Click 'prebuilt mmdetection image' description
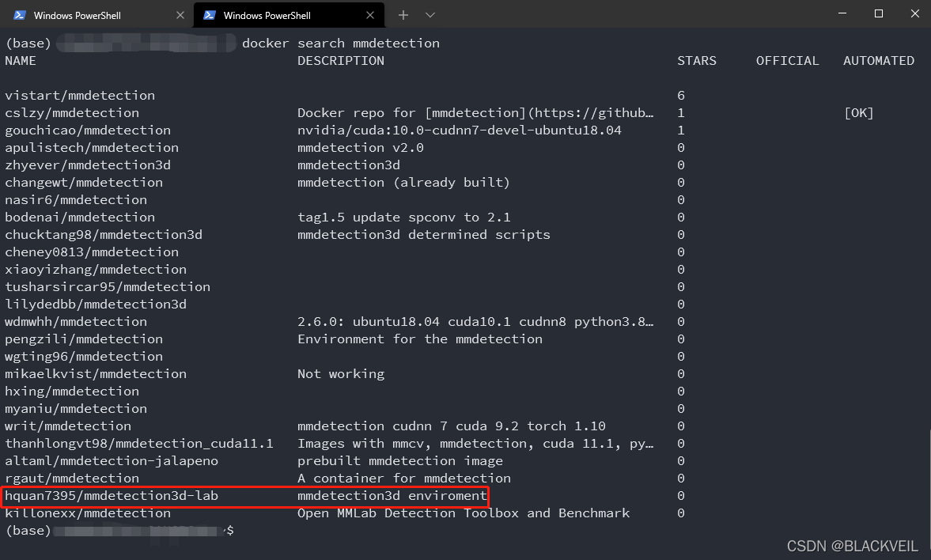931x560 pixels. 400,461
